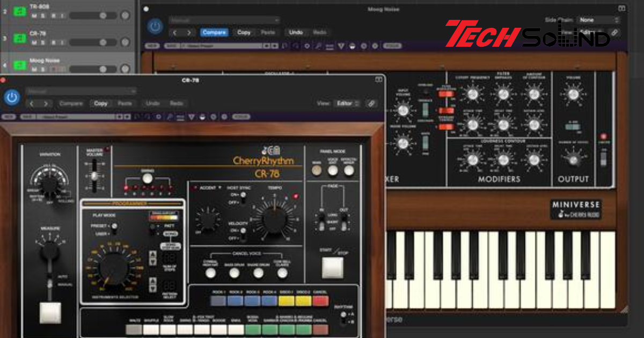Click Undo in the Moog Noise window
Screen dimensions: 644x338
pos(296,33)
